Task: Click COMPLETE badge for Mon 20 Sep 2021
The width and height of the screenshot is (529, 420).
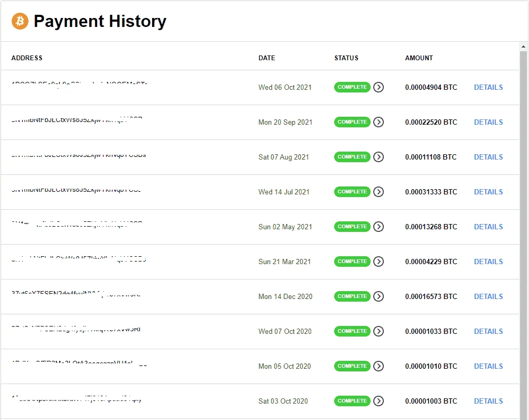Action: [352, 122]
